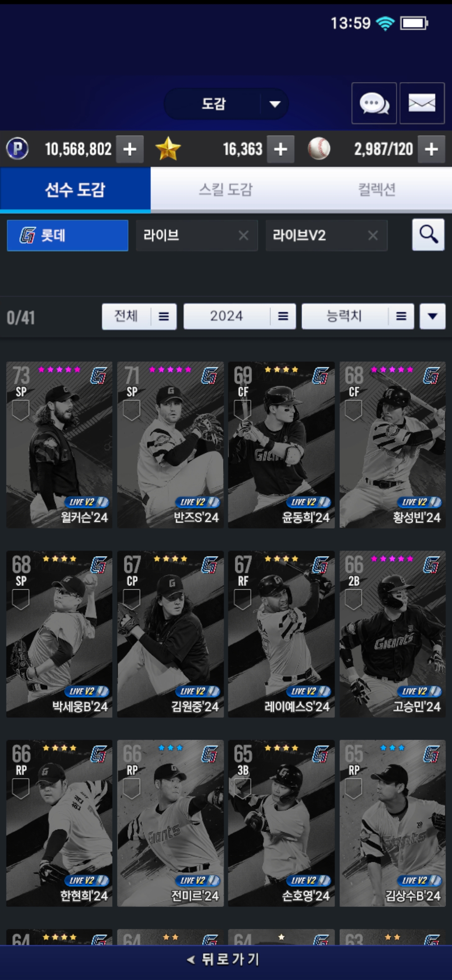This screenshot has width=452, height=980.
Task: Tap the magnifying glass search icon
Action: pos(428,235)
